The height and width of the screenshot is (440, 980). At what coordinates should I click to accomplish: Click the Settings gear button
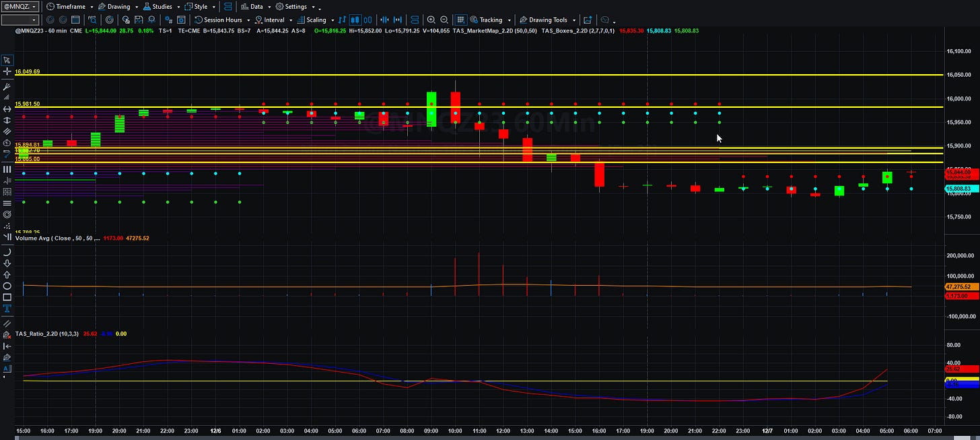(291, 6)
